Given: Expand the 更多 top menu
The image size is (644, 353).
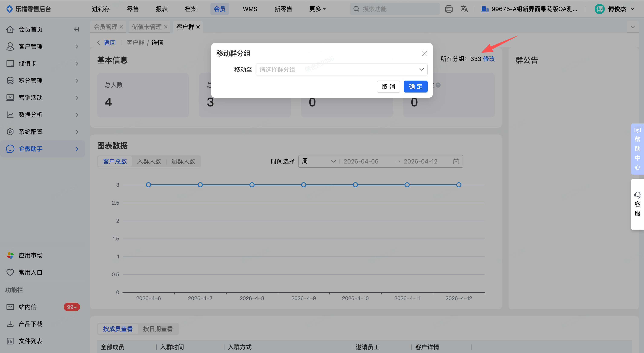Looking at the screenshot, I should 317,9.
